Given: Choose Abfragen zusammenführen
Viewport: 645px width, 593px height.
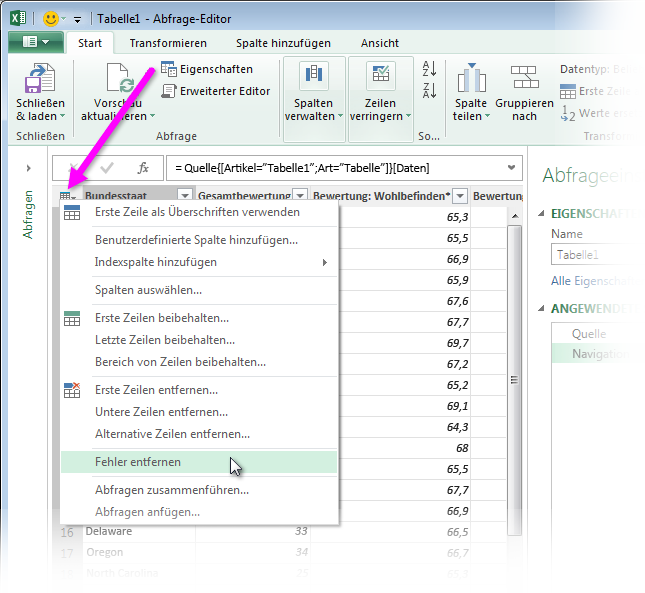Looking at the screenshot, I should pos(199,490).
